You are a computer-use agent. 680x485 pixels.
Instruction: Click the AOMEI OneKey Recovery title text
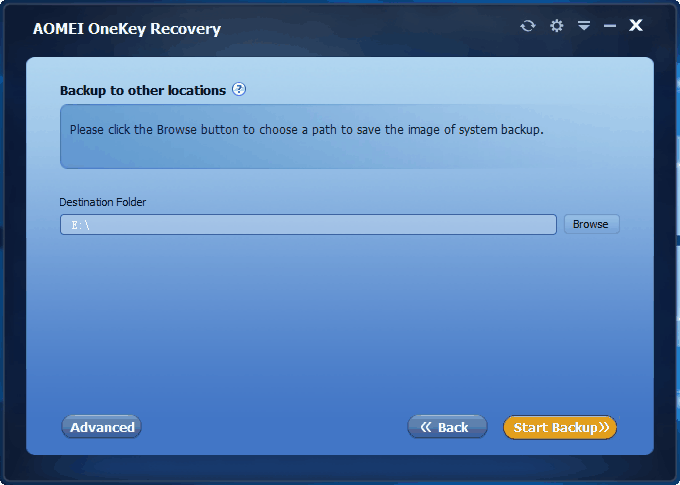pos(127,29)
